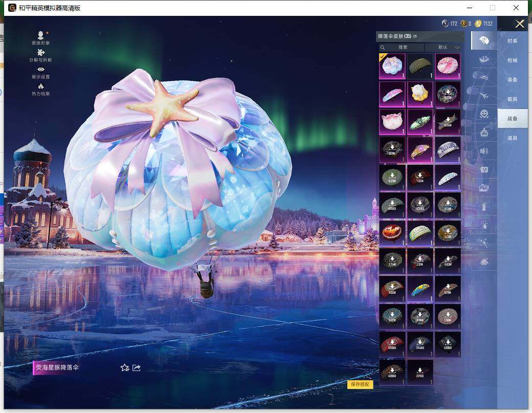Select the parachute category icon
Viewport: 532px width, 413px height.
(x=484, y=41)
